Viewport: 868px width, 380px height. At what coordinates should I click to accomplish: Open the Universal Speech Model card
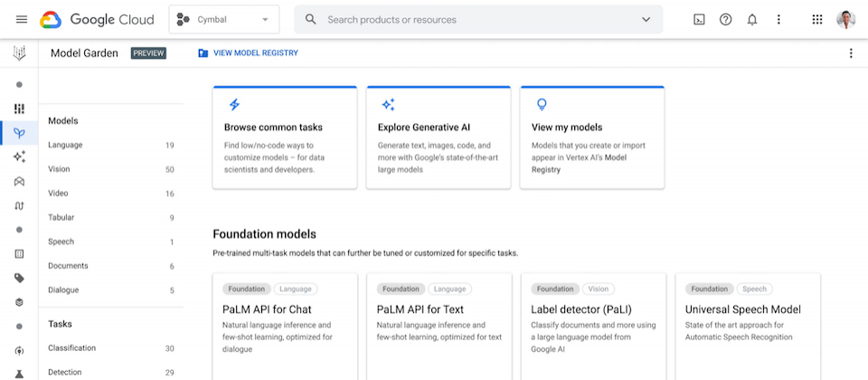748,327
